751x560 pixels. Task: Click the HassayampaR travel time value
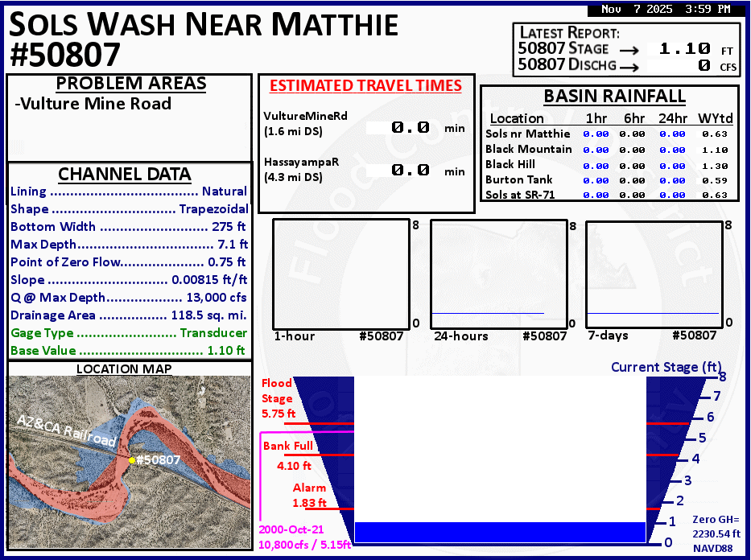click(x=411, y=171)
